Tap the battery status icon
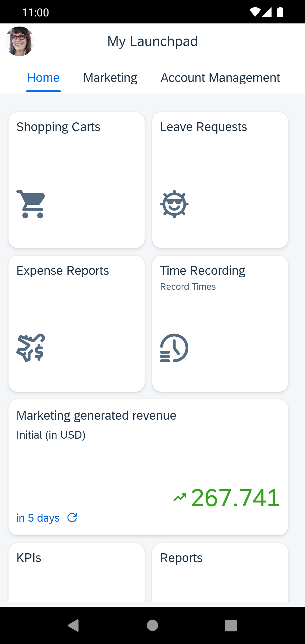This screenshot has width=305, height=644. point(280,12)
